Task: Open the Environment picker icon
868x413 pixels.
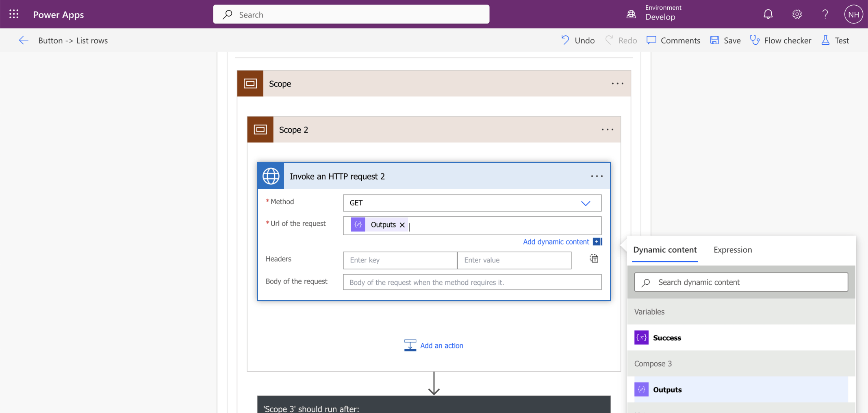Action: pos(631,14)
